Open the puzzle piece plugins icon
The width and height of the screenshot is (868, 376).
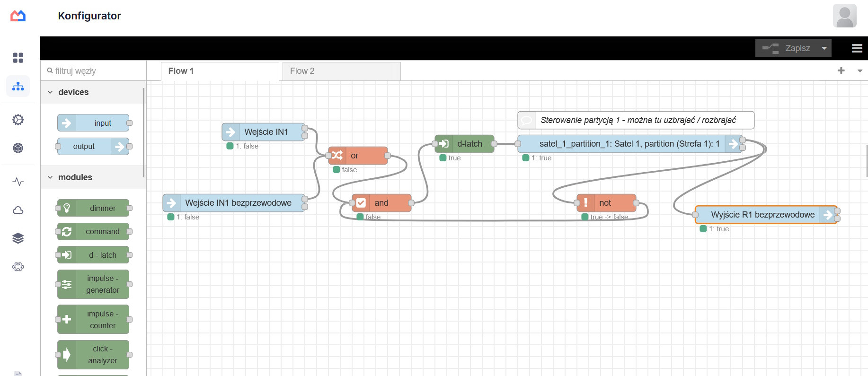point(18,267)
